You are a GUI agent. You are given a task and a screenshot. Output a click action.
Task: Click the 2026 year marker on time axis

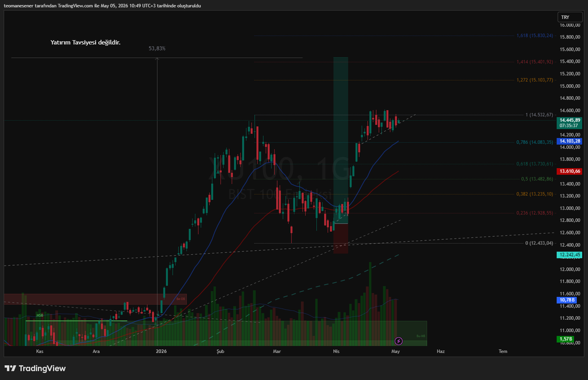click(161, 352)
